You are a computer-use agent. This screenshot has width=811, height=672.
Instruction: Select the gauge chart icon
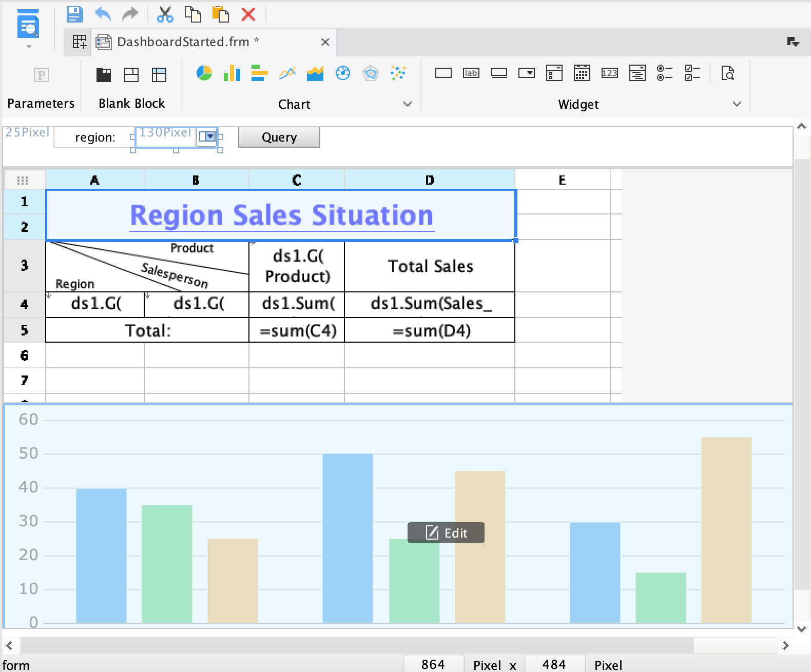[x=342, y=73]
